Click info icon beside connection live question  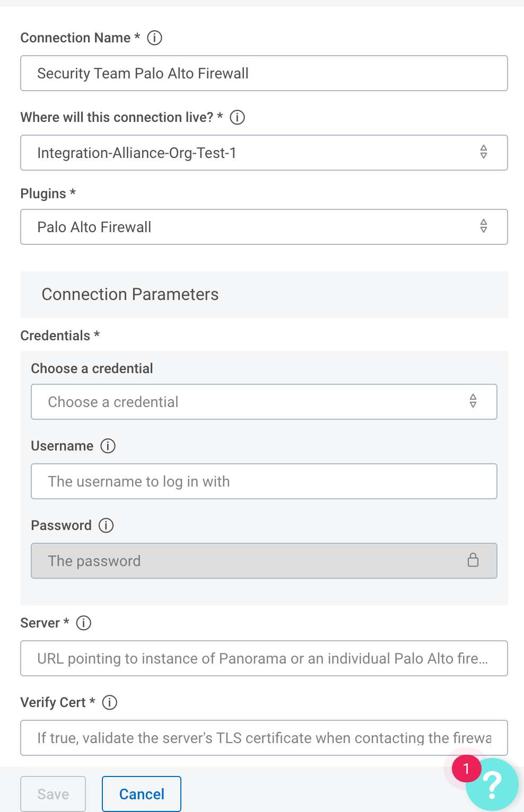[237, 117]
